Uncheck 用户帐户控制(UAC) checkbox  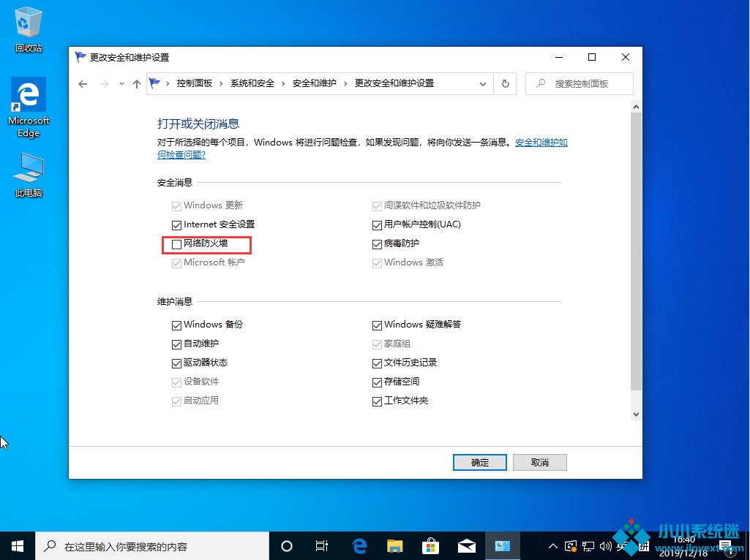pos(377,225)
